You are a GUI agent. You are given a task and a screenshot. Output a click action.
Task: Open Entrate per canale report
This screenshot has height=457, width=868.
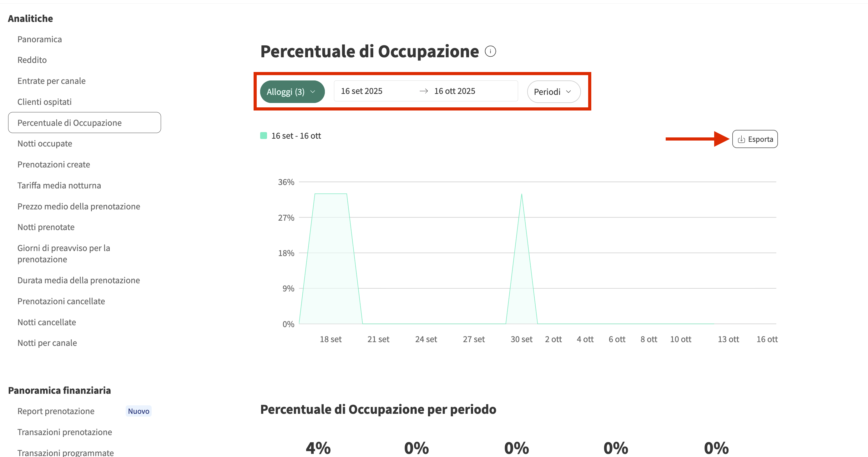tap(52, 81)
